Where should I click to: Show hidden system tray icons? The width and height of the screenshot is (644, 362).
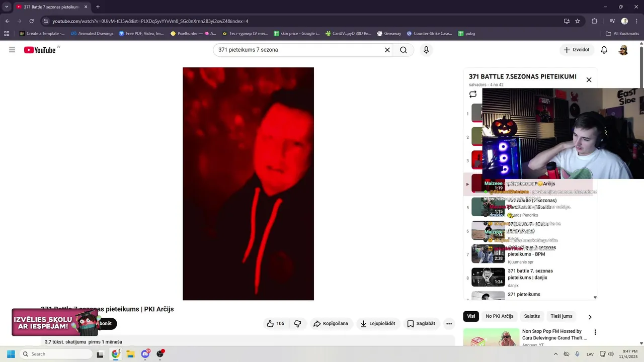555,354
